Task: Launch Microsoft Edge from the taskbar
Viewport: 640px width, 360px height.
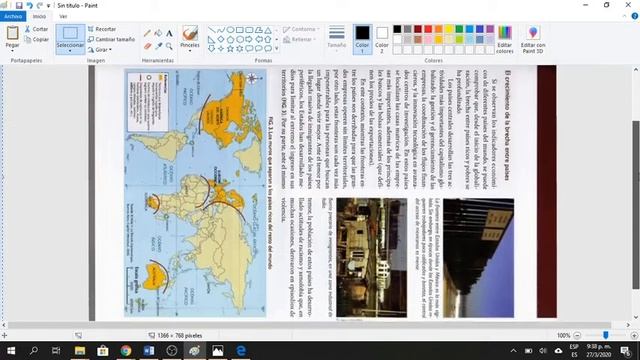Action: (241, 351)
